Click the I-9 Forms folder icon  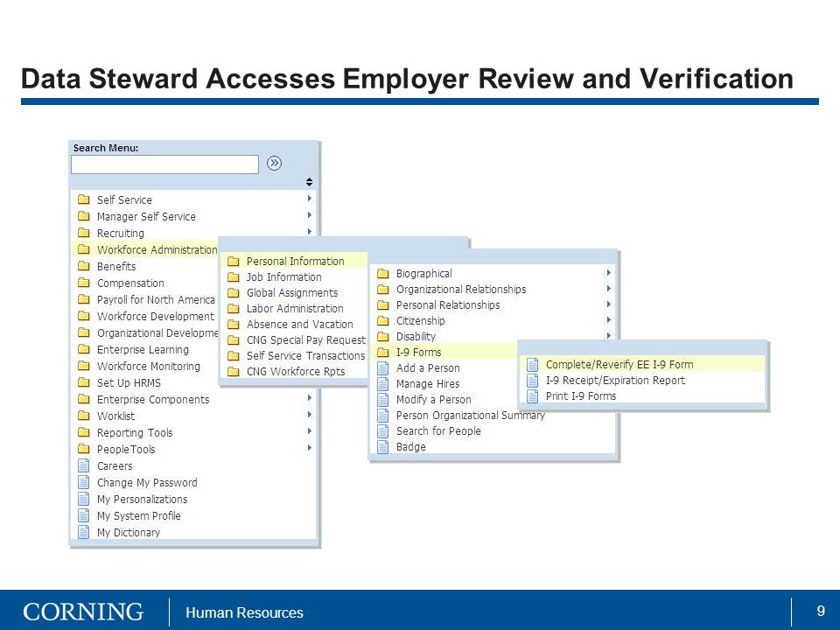(x=382, y=352)
